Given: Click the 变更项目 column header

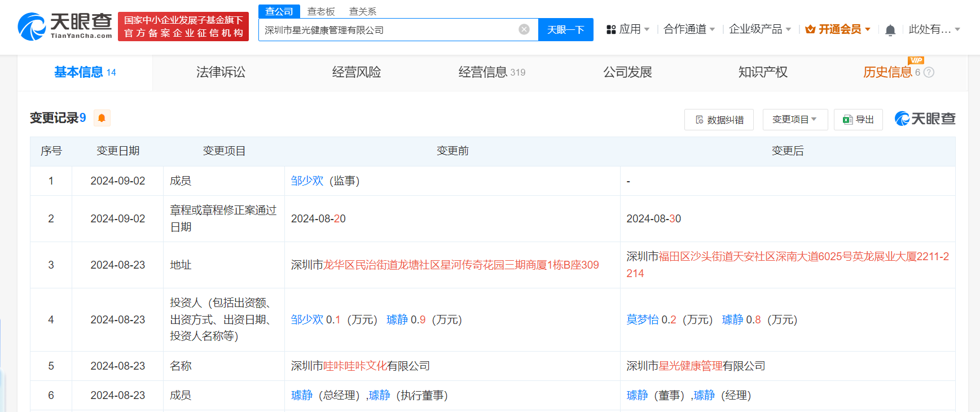Looking at the screenshot, I should click(x=224, y=151).
